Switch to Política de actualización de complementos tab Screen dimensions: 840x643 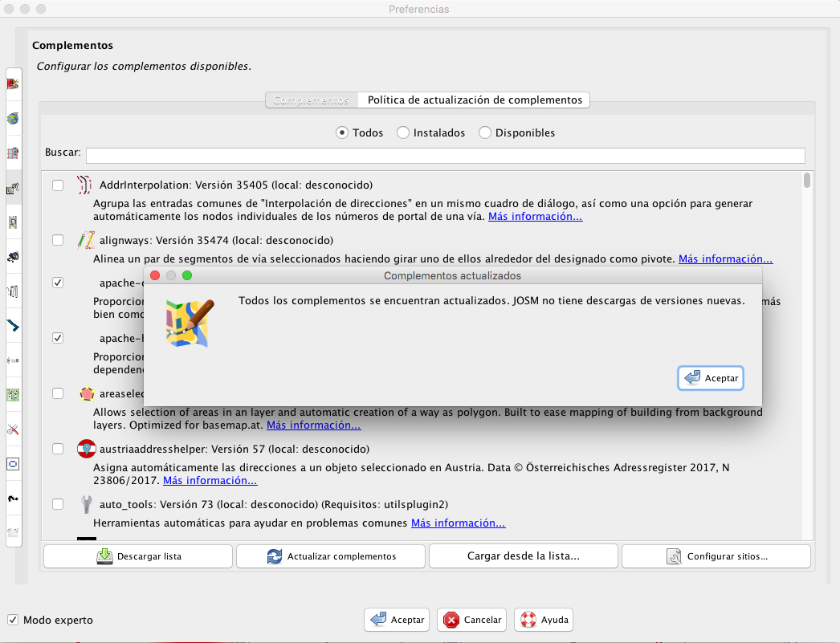coord(475,100)
